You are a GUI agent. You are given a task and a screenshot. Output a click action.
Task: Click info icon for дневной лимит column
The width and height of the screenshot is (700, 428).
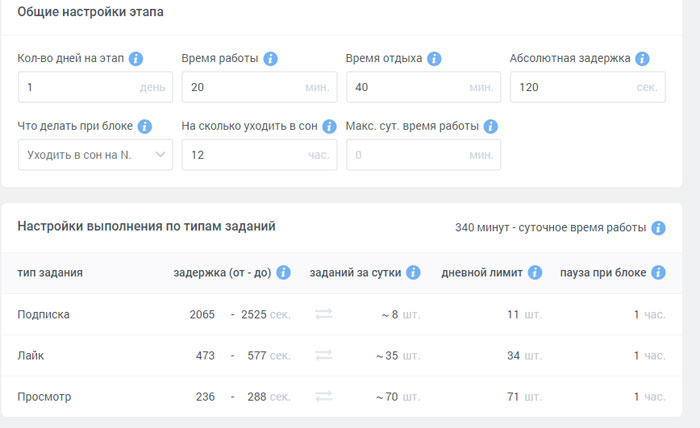click(535, 272)
